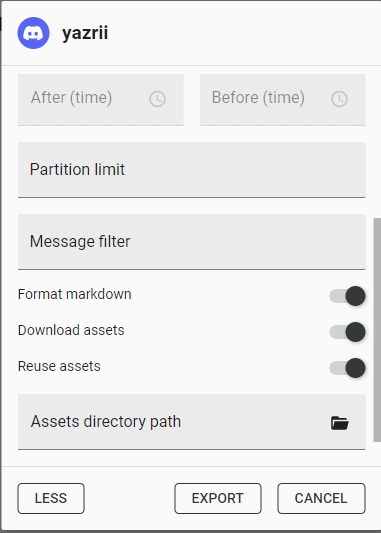Turn off the Reuse assets switch

347,368
